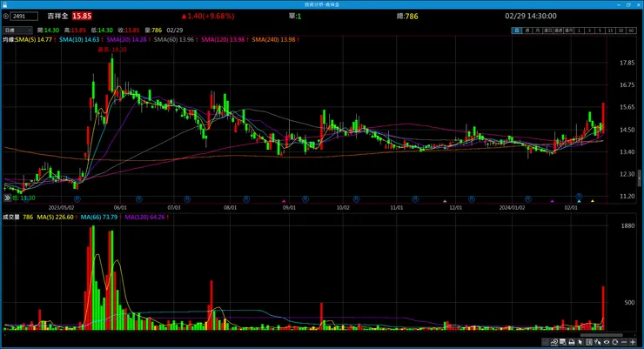Click the 1880 volume axis label
644x349 pixels.
[627, 225]
